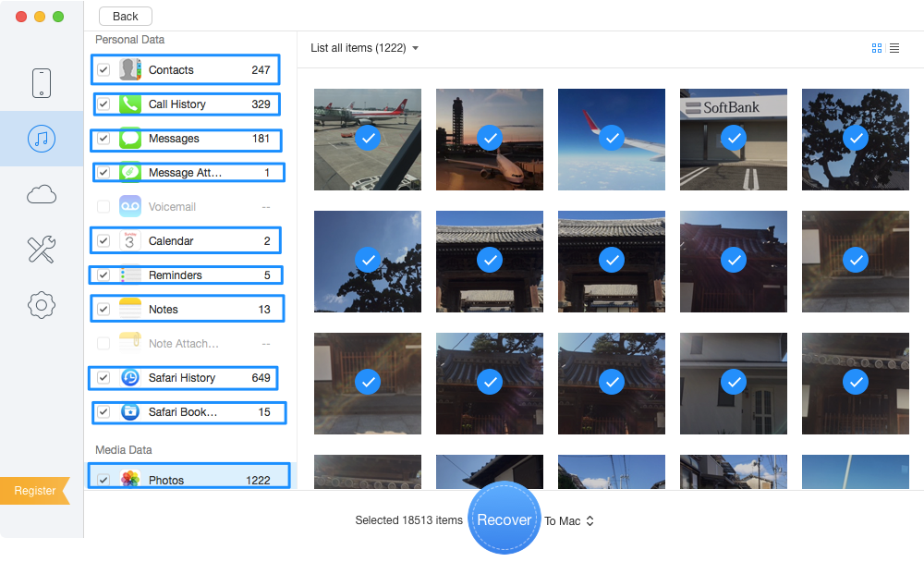Viewport: 924px width, 562px height.
Task: Switch to grid thumbnail view
Action: (x=877, y=48)
